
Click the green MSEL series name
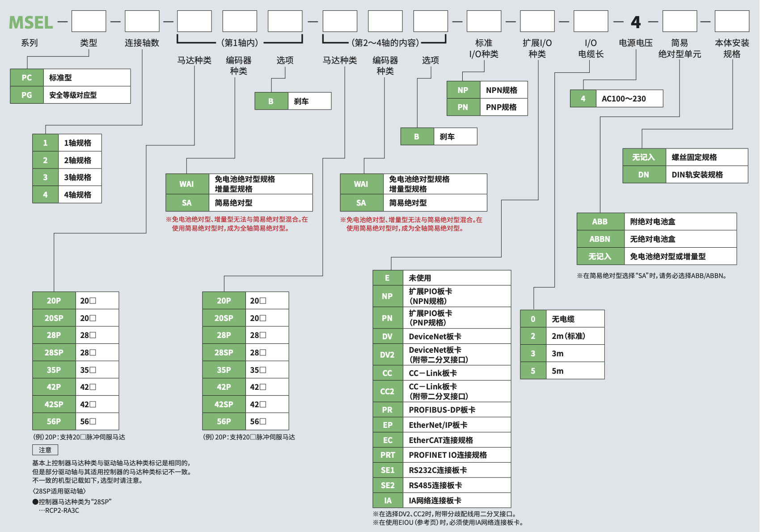point(31,22)
